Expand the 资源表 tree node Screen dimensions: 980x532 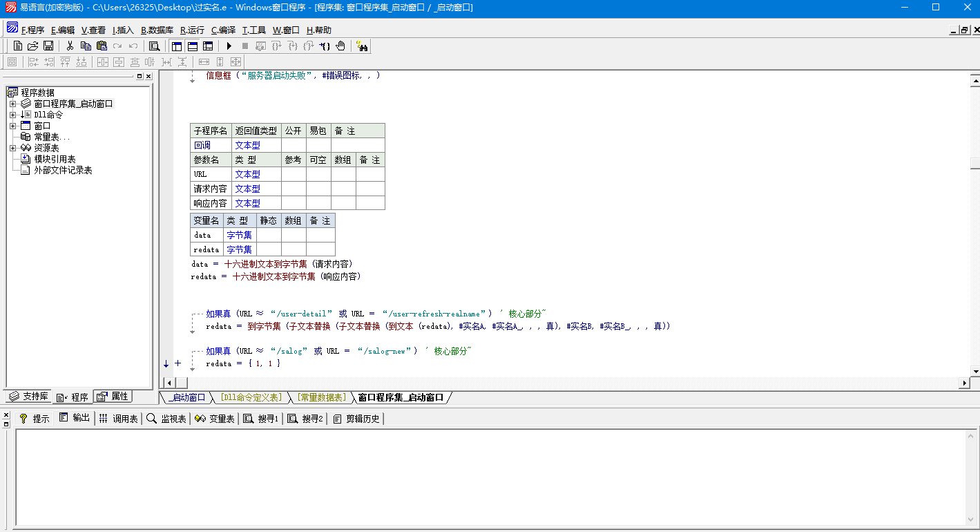pyautogui.click(x=12, y=148)
